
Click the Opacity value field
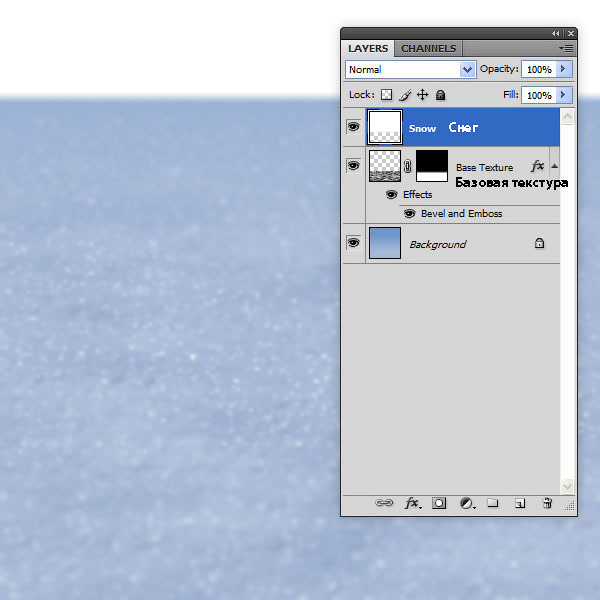(539, 70)
